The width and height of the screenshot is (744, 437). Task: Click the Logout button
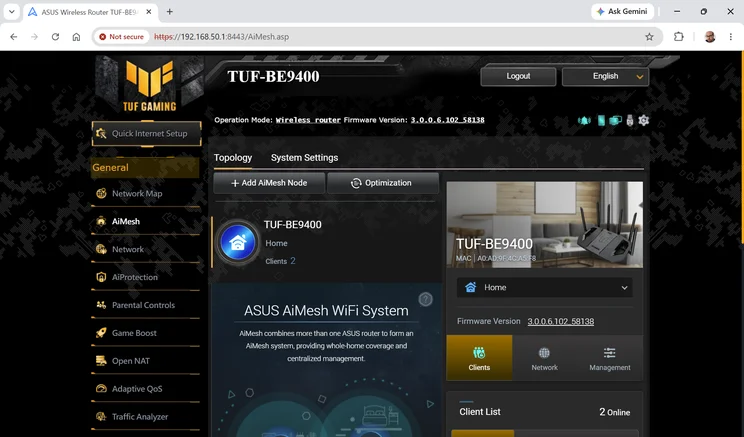coord(518,76)
